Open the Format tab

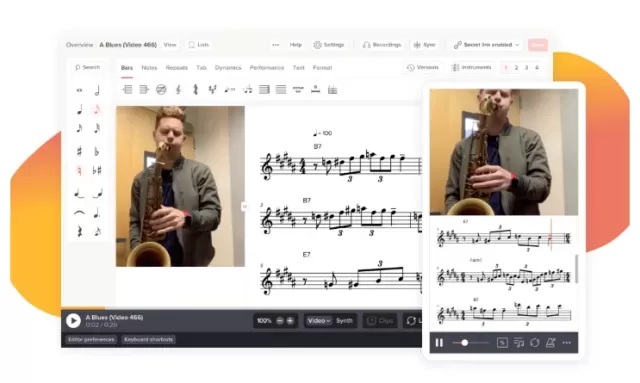tap(322, 68)
